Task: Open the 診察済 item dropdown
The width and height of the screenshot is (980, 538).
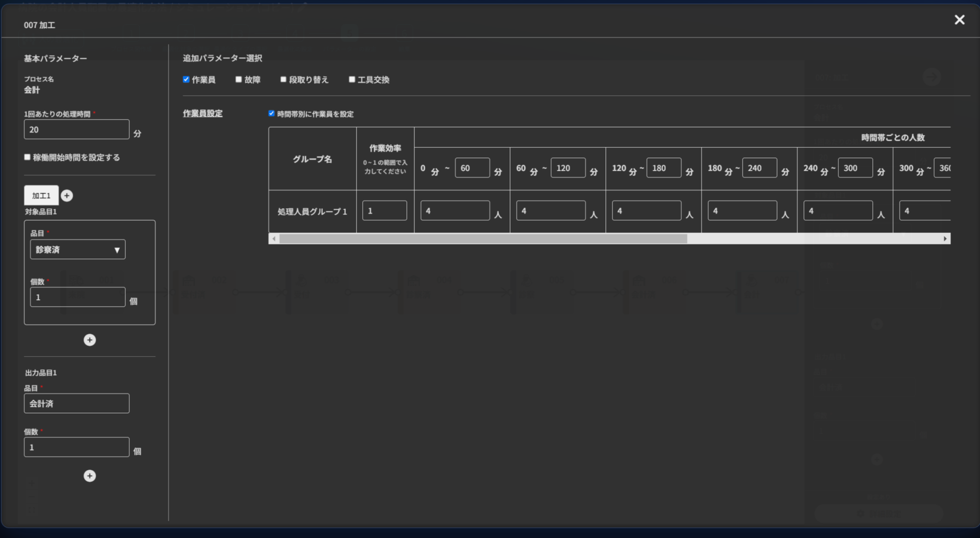Action: (x=78, y=249)
